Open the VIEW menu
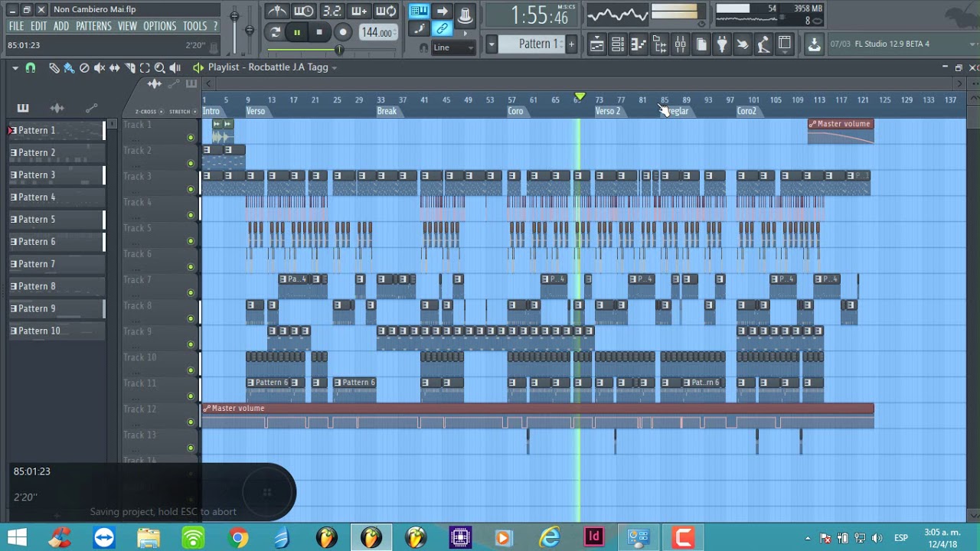Screen dimensions: 980x551 pos(127,26)
